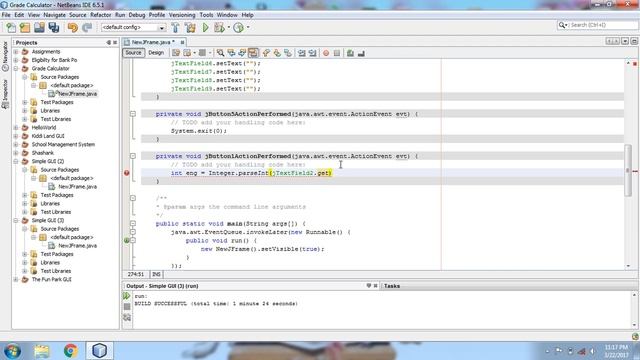Switch editor to Source view
Viewport: 640px width, 360px height.
[133, 53]
